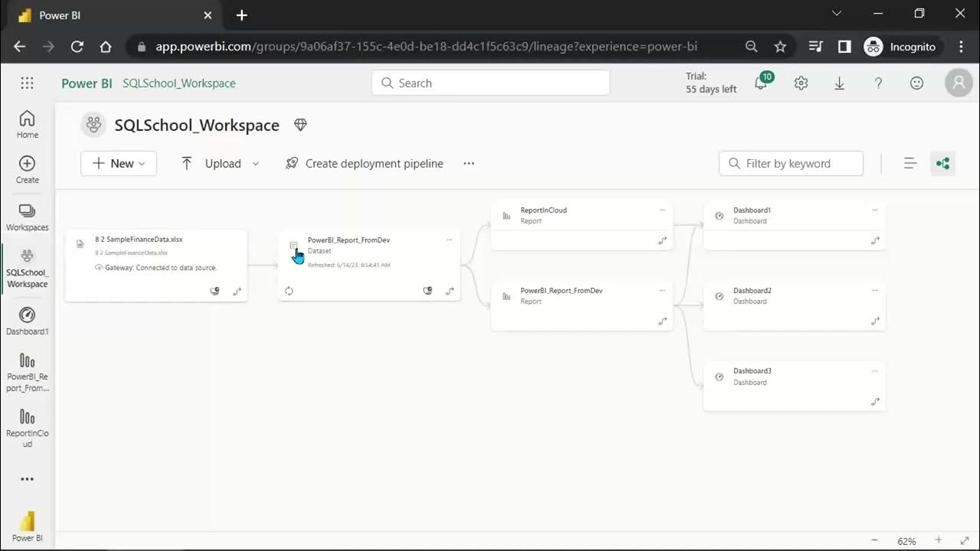This screenshot has width=980, height=551.
Task: Click the browser address bar URL
Action: point(426,47)
